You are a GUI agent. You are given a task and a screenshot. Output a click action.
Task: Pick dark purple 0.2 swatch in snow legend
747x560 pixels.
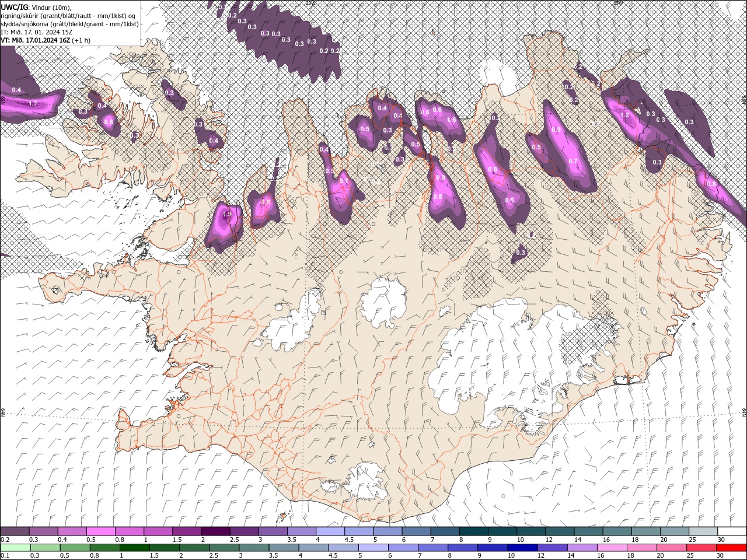click(x=15, y=531)
